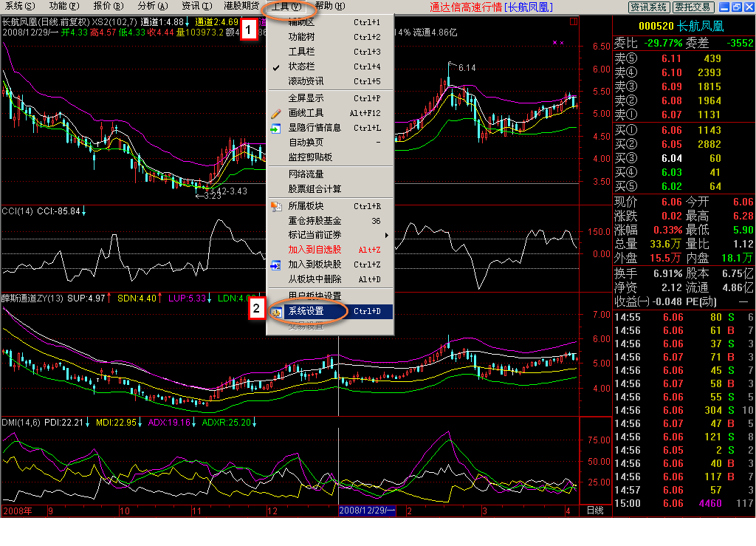Open the 分析(A) menu
This screenshot has width=756, height=546.
[x=153, y=6]
